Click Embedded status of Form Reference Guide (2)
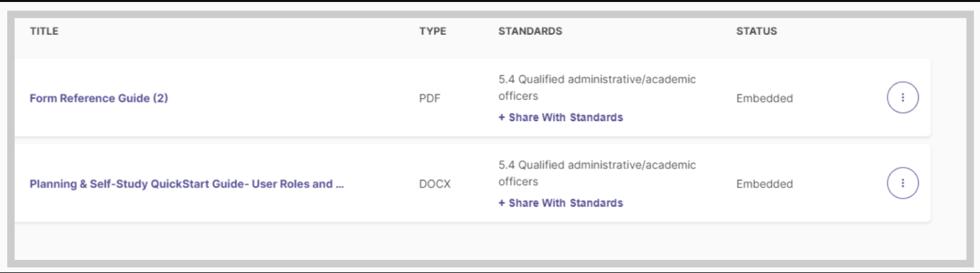The image size is (980, 273). coord(765,99)
